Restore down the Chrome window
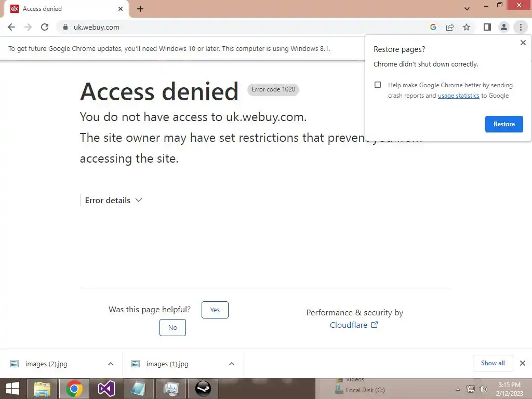Viewport: 532px width, 399px height. click(499, 5)
